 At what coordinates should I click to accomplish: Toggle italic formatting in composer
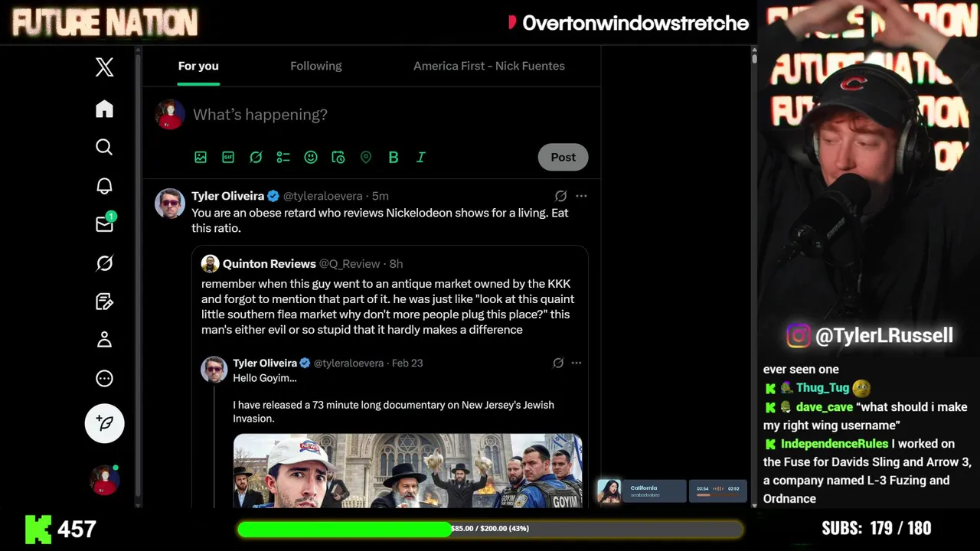click(x=421, y=157)
